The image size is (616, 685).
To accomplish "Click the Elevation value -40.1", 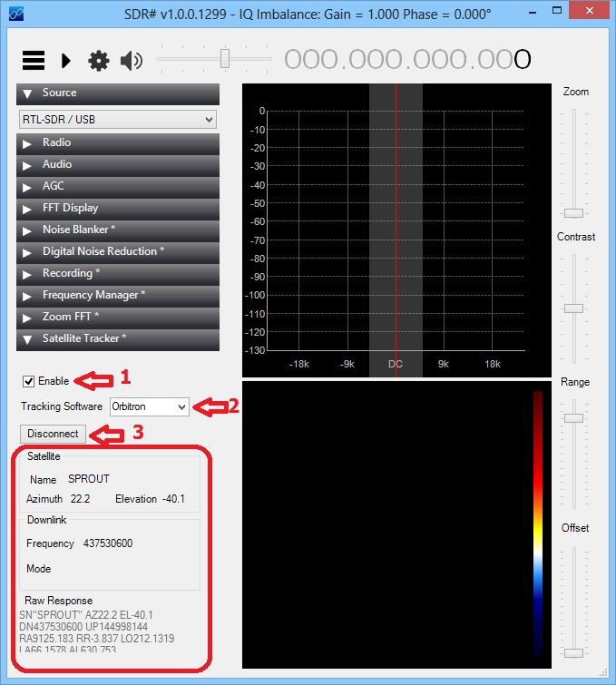I will [x=173, y=499].
